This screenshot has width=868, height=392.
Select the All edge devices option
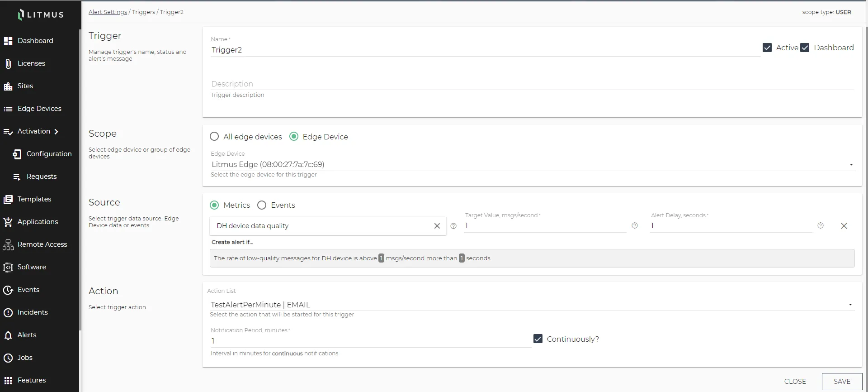pos(214,137)
